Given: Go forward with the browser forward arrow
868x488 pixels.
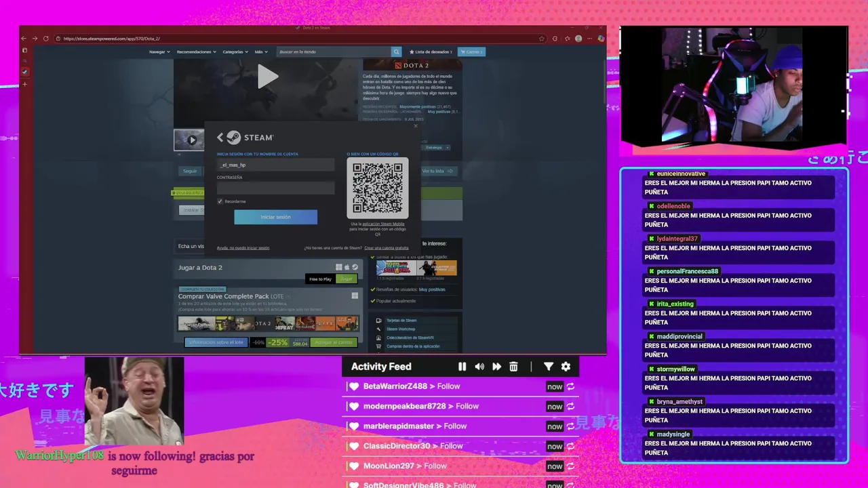Looking at the screenshot, I should (x=35, y=39).
